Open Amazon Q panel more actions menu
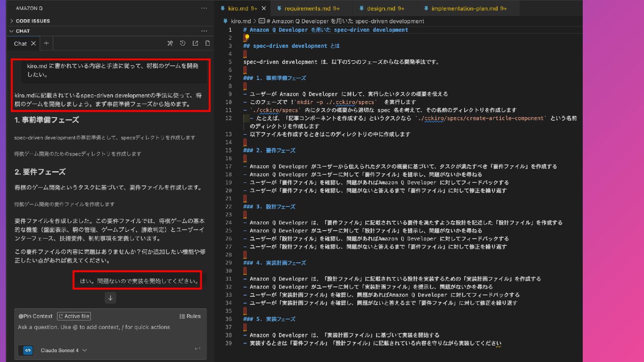Screen dimensions: 644x362 [204, 8]
